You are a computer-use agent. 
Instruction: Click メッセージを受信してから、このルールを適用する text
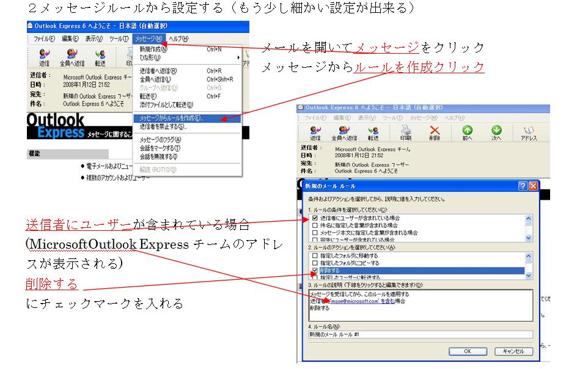[359, 294]
